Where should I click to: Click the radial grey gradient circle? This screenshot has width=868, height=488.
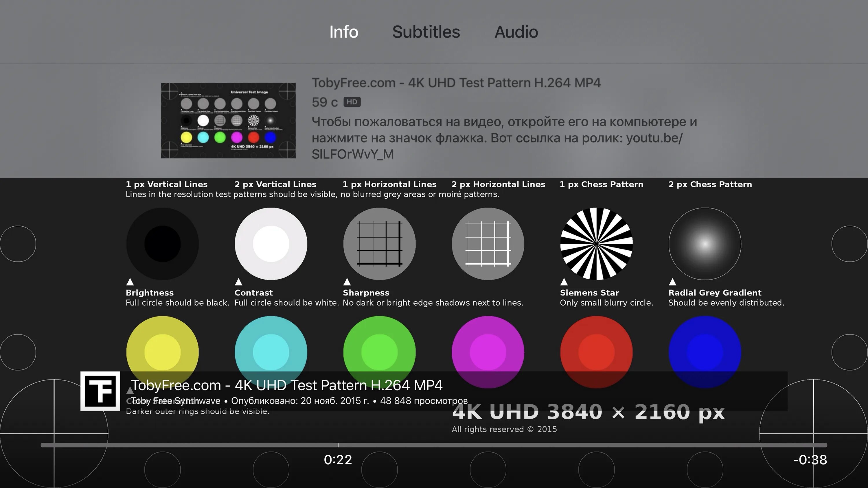(x=705, y=243)
